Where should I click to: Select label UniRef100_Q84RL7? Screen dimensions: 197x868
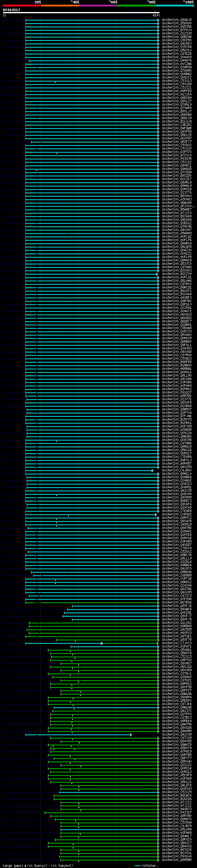(176, 836)
